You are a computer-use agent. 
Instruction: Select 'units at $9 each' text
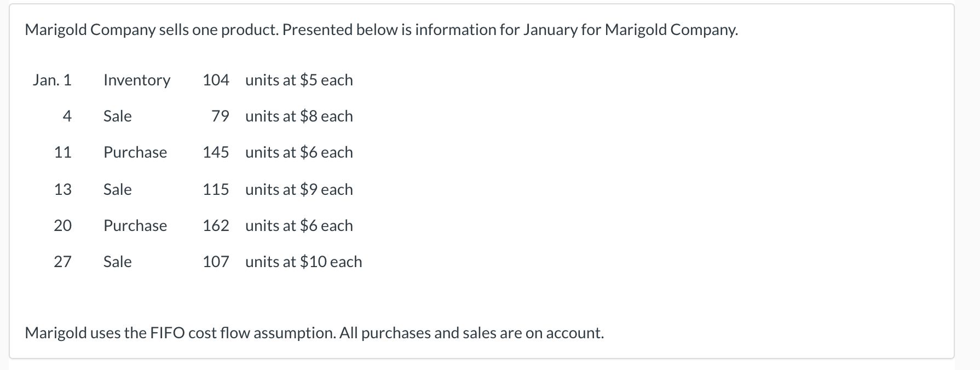point(299,189)
